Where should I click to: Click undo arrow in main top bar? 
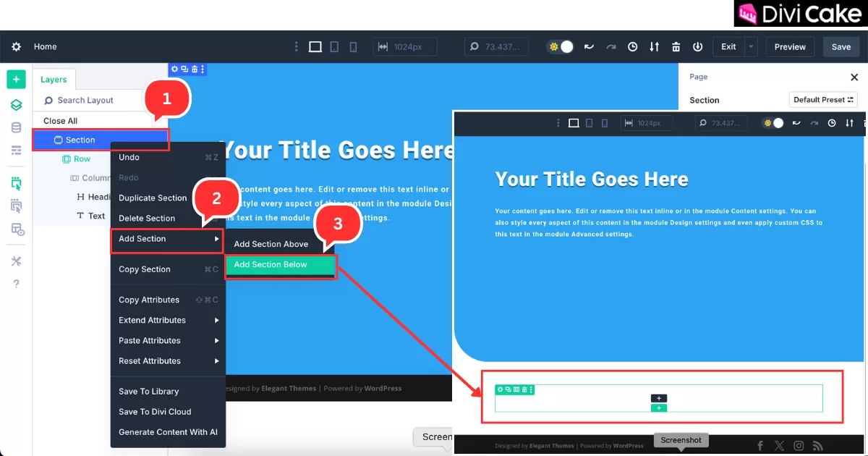pyautogui.click(x=589, y=46)
